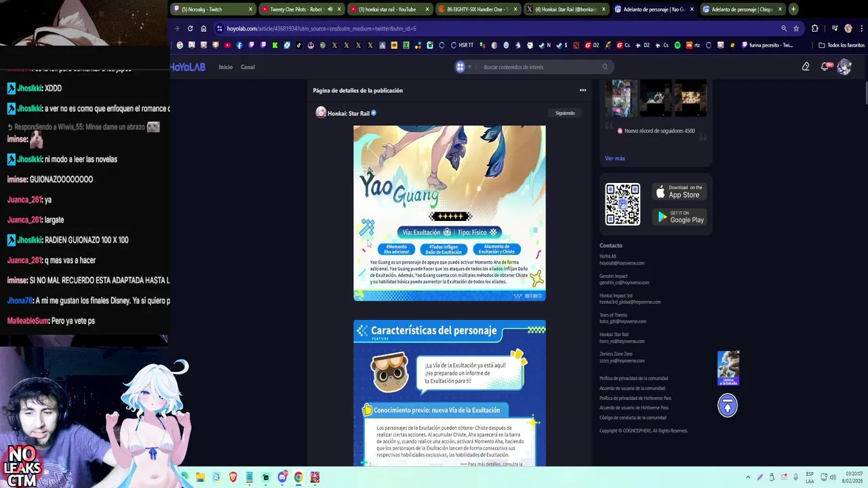Toggle the Siguiendo follow button
Screen dimensions: 868x488
(565, 113)
